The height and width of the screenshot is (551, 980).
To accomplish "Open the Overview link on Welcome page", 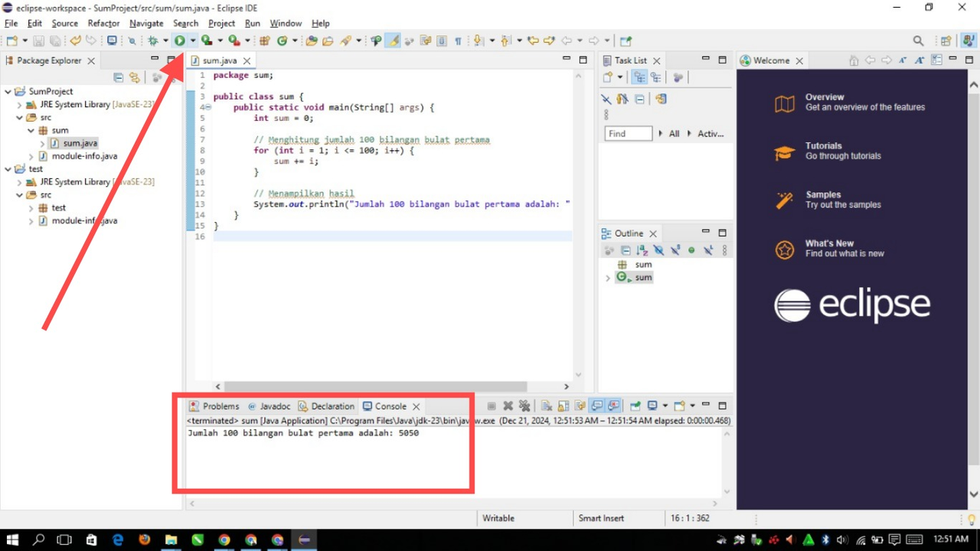I will [x=825, y=97].
